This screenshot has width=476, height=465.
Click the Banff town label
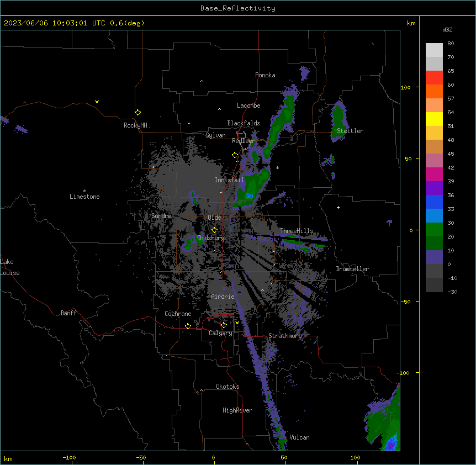(x=68, y=313)
